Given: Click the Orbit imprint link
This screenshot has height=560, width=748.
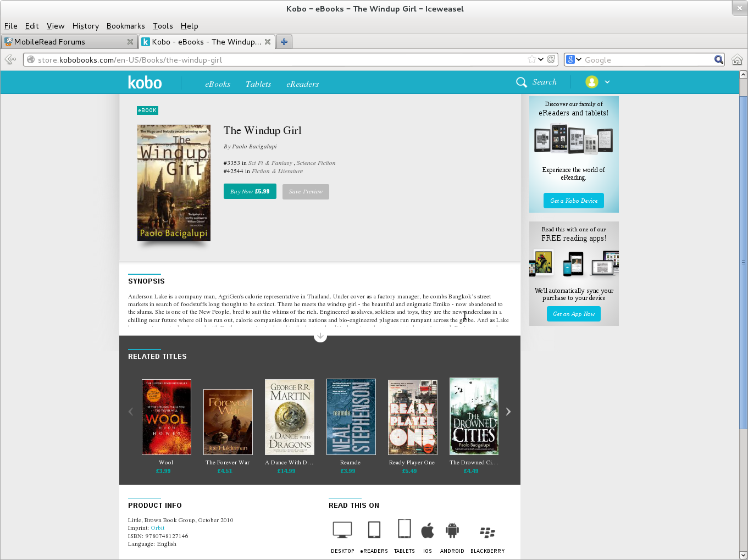Looking at the screenshot, I should 158,528.
